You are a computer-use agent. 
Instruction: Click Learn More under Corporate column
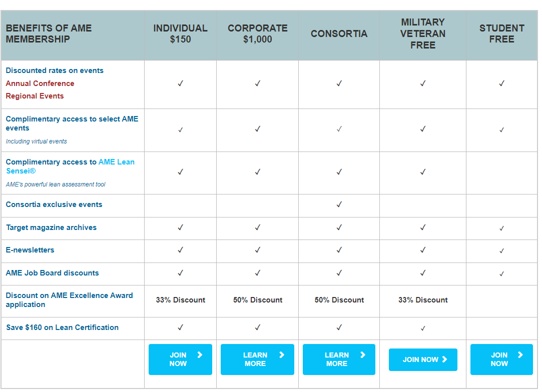(257, 359)
